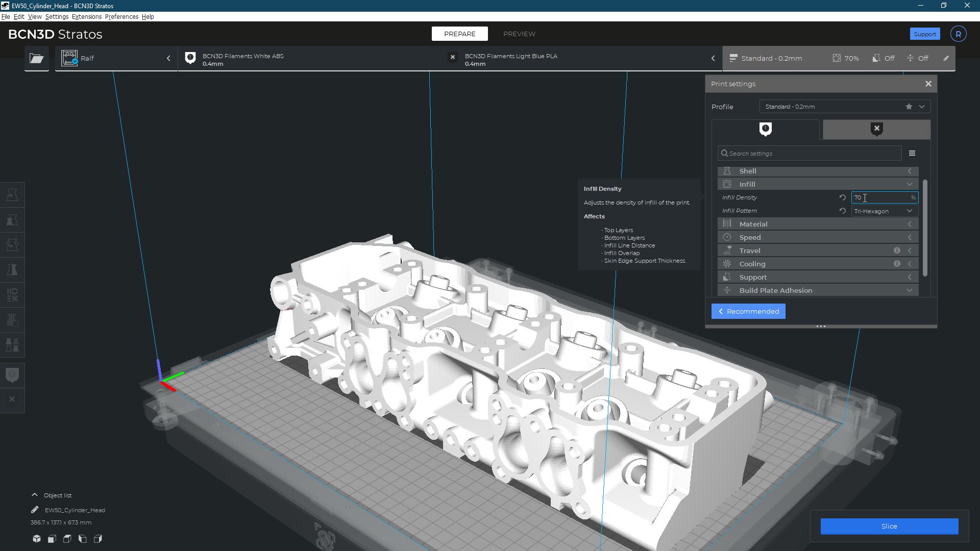Open the Extensions menu

click(x=87, y=16)
